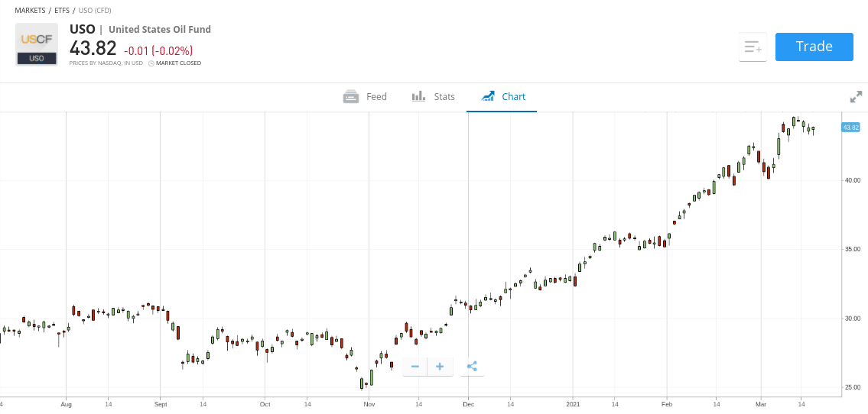Click the 2021 date axis label
The height and width of the screenshot is (414, 868).
tap(573, 404)
